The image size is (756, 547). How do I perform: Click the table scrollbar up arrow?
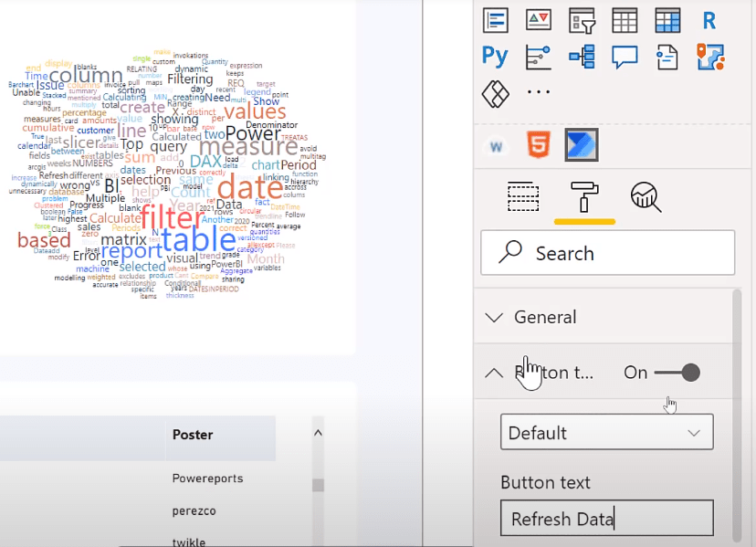[x=318, y=433]
